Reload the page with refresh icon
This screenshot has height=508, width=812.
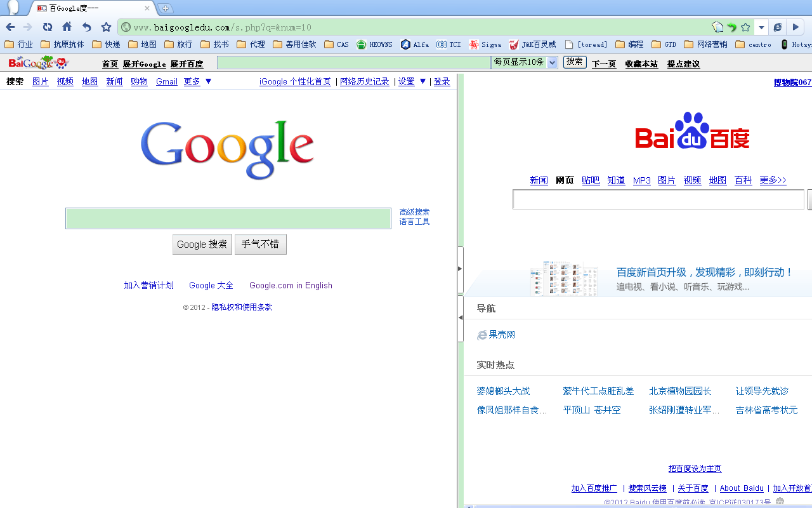48,27
